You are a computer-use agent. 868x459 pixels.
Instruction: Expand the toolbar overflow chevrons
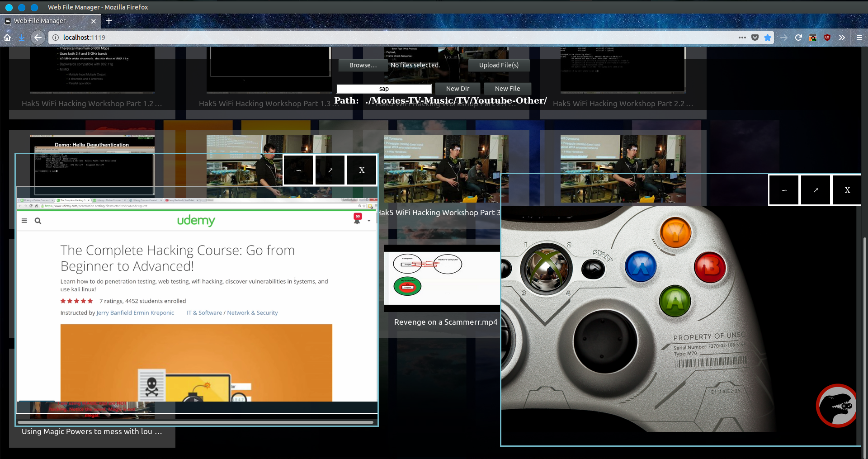tap(842, 38)
